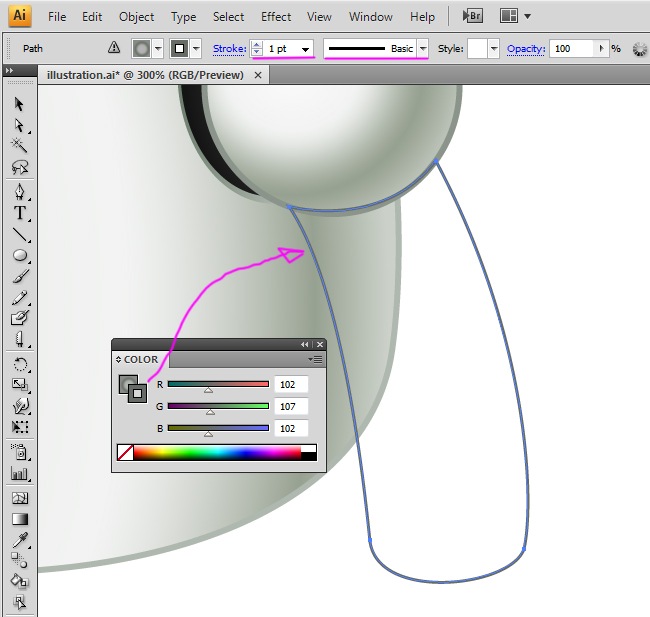Select the Warp tool
650x617 pixels.
(20, 406)
